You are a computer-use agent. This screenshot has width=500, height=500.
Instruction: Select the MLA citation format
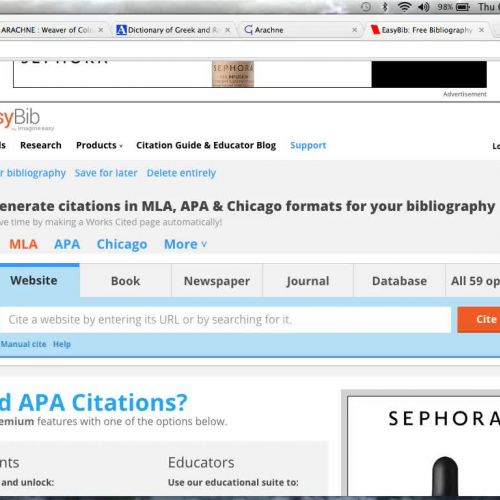click(x=23, y=244)
